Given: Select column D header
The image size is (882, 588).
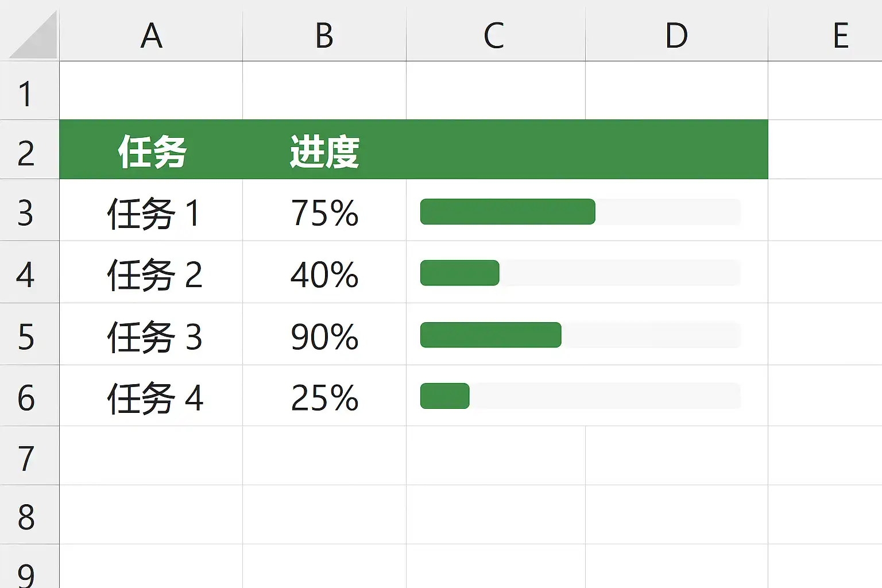Looking at the screenshot, I should pyautogui.click(x=676, y=36).
